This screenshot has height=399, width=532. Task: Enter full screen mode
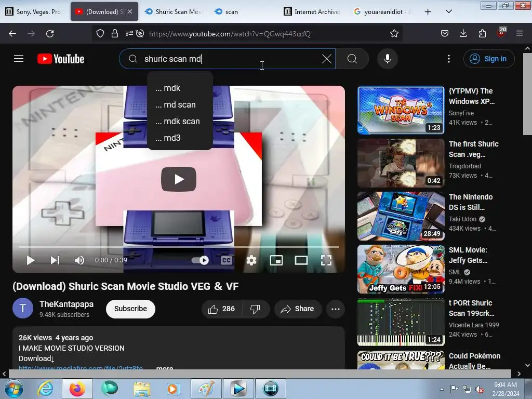[326, 260]
